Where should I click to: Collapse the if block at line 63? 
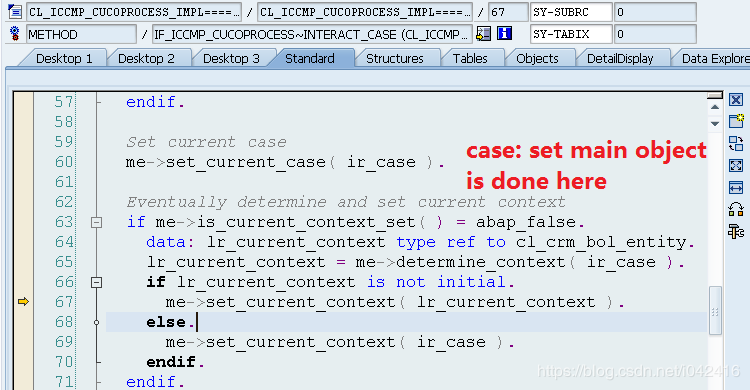96,222
